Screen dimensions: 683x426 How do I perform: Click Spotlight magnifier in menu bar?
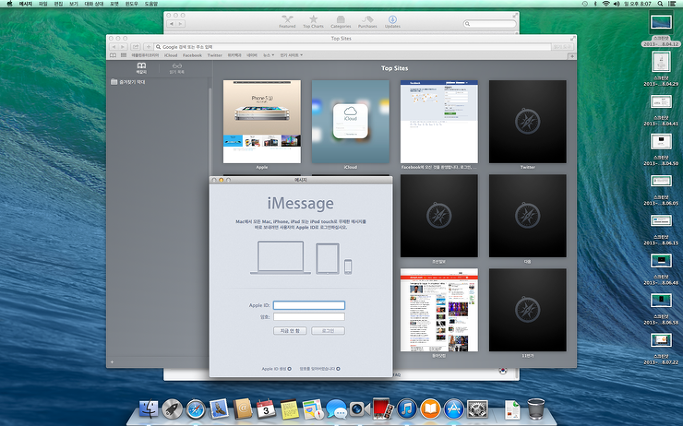point(660,3)
